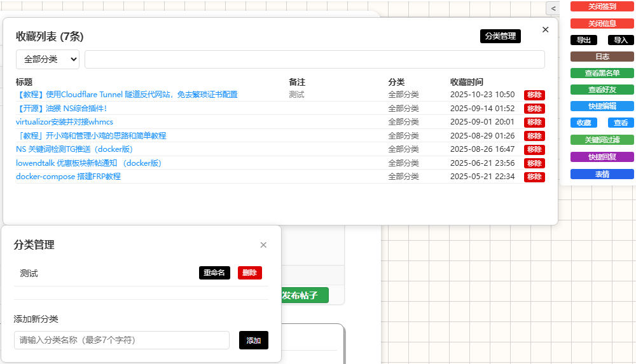Toggle the 关闭签到 switch button
Screen dimensions: 636x364
point(602,6)
